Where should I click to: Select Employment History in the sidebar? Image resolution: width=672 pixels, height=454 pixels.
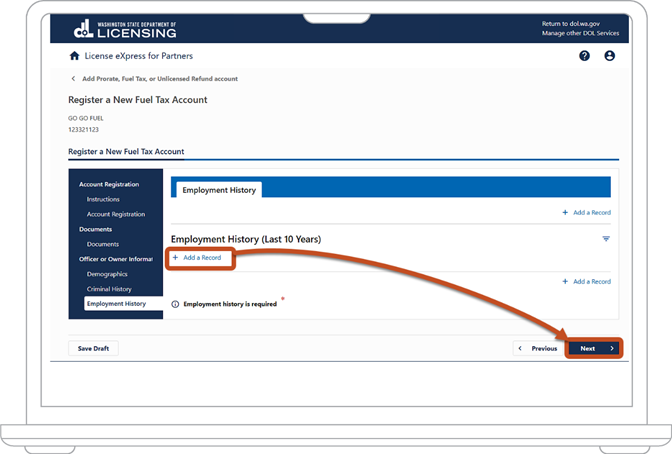(x=123, y=304)
